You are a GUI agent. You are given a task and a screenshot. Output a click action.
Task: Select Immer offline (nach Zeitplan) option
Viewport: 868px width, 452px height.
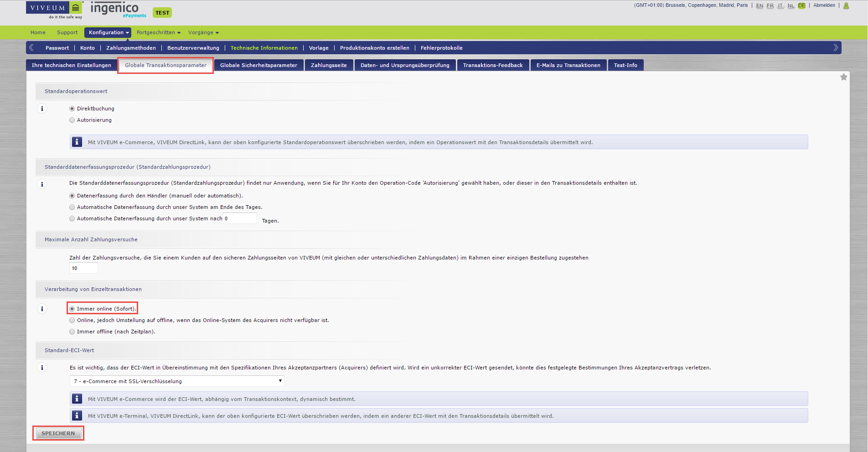[x=72, y=332]
